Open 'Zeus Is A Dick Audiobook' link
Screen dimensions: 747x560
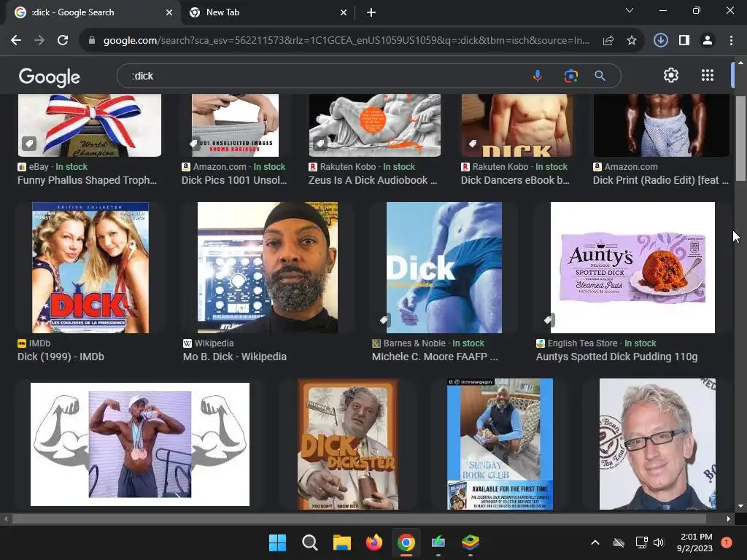pyautogui.click(x=373, y=181)
